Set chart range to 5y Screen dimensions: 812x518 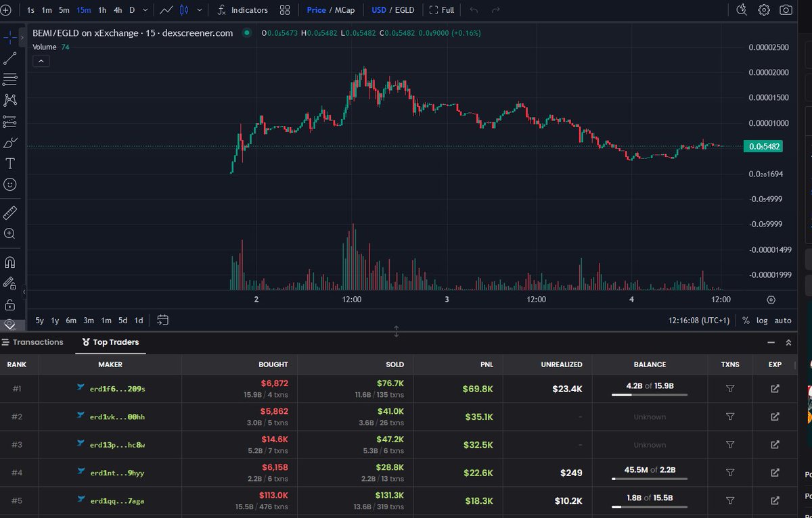pos(40,320)
